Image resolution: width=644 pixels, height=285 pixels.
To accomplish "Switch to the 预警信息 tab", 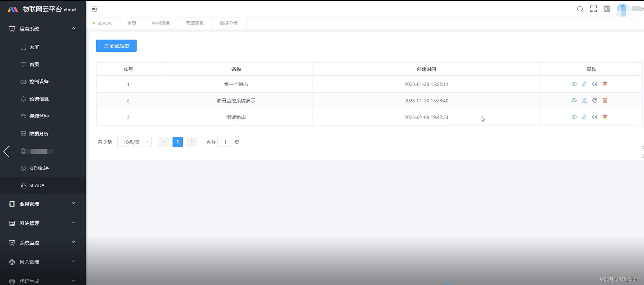I will click(x=195, y=23).
